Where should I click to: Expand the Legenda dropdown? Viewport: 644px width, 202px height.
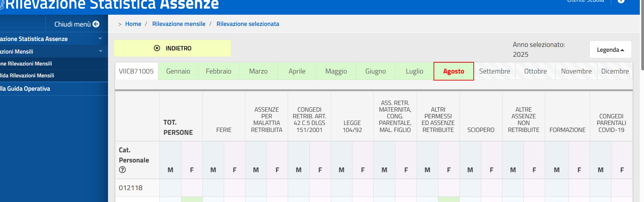610,50
